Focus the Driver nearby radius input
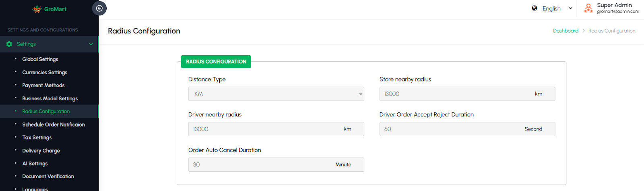The width and height of the screenshot is (644, 191). click(264, 129)
